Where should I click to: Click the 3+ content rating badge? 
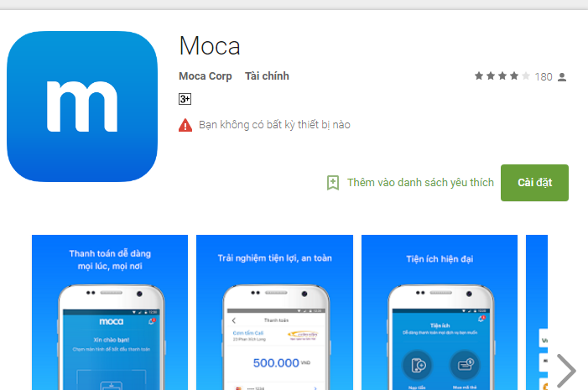[x=185, y=99]
